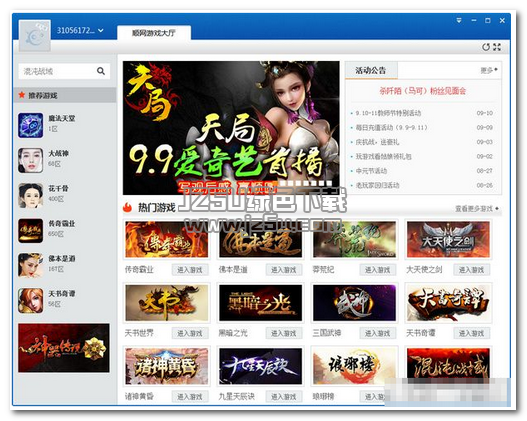Open the 大战神 68区 entry text
The width and height of the screenshot is (527, 421).
[58, 158]
